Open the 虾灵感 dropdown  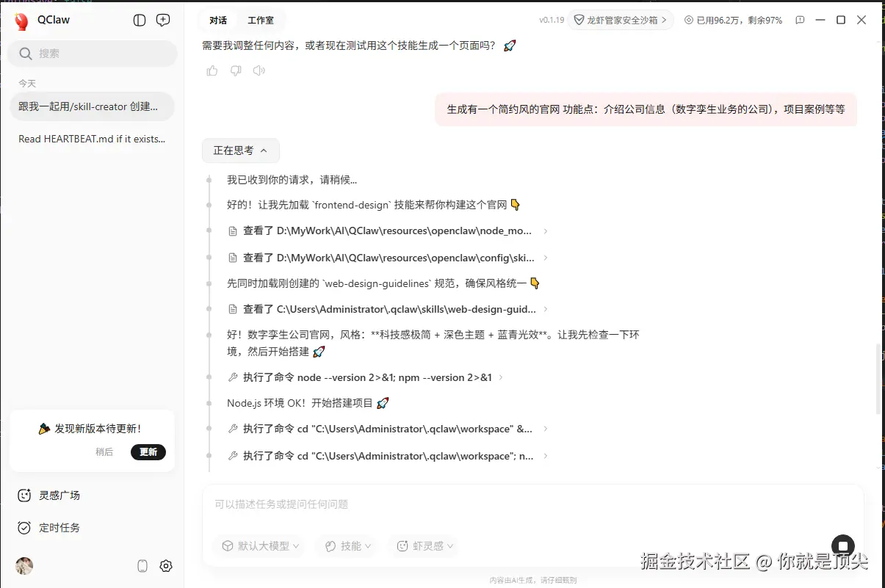(x=424, y=545)
